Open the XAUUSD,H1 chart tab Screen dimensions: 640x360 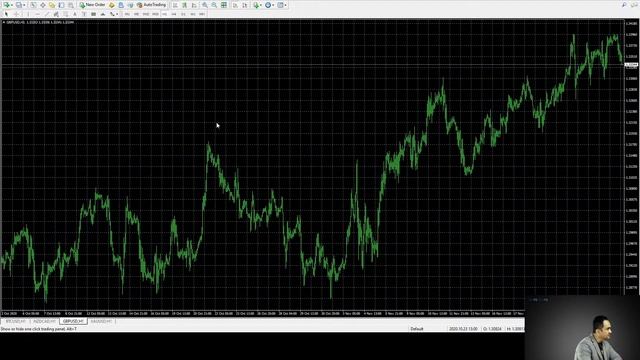101,322
